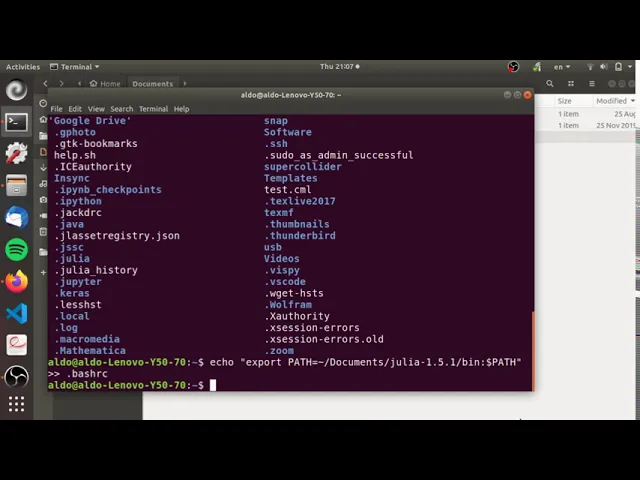Image resolution: width=640 pixels, height=480 pixels.
Task: Open the Terminal menu in the menu bar
Action: [153, 109]
